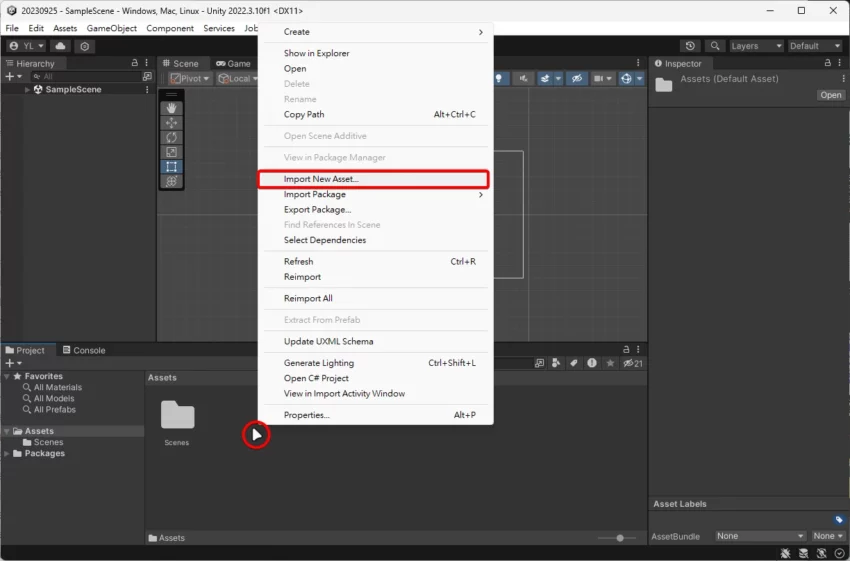The image size is (850, 561).
Task: Collapse the Favorites tree group
Action: pyautogui.click(x=7, y=376)
